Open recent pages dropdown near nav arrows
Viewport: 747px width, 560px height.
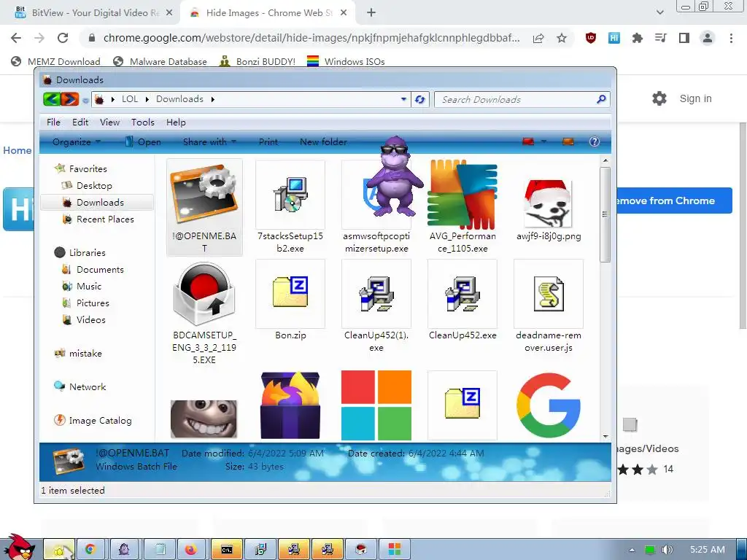[x=85, y=101]
